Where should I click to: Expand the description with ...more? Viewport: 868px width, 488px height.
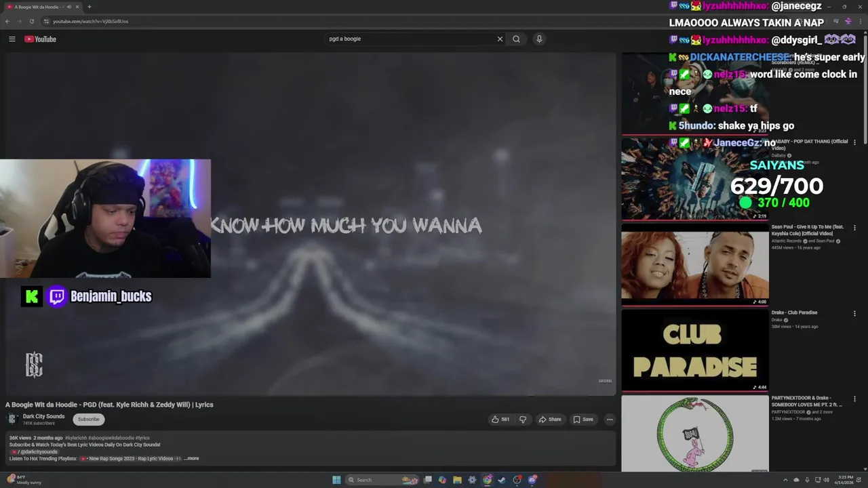(x=192, y=458)
